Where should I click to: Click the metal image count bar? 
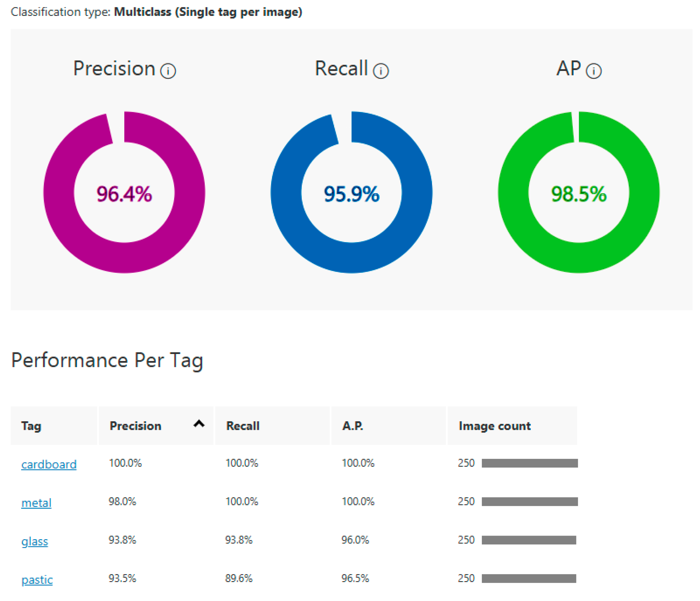coord(530,502)
